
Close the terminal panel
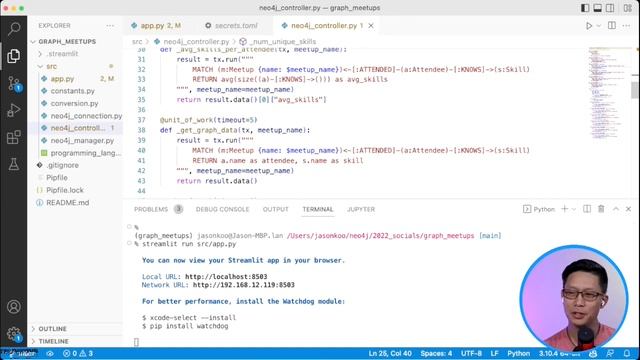629,209
